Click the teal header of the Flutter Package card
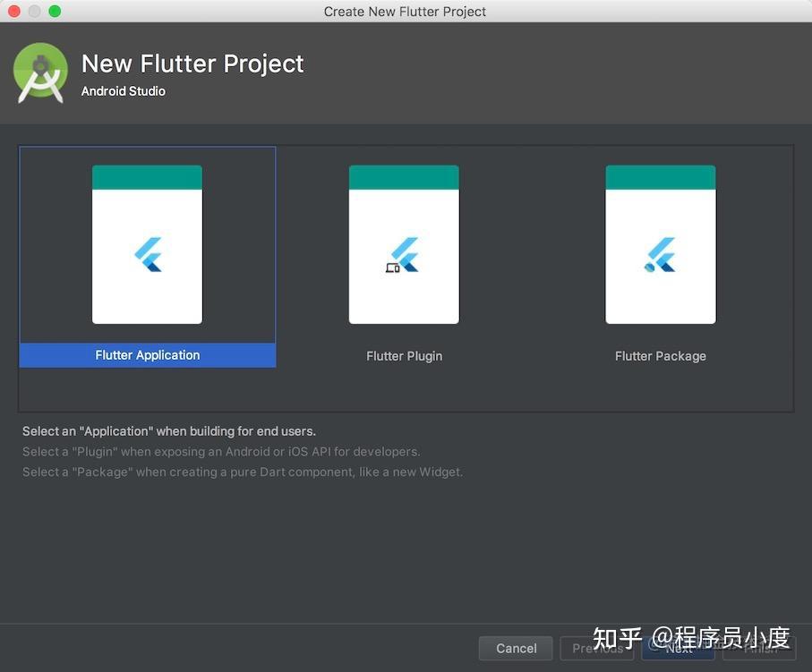This screenshot has height=672, width=812. tap(661, 176)
